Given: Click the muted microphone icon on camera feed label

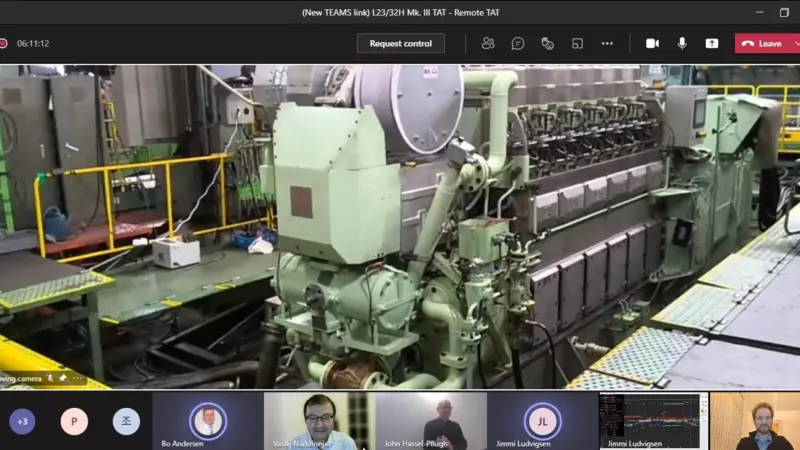Looking at the screenshot, I should 50,378.
